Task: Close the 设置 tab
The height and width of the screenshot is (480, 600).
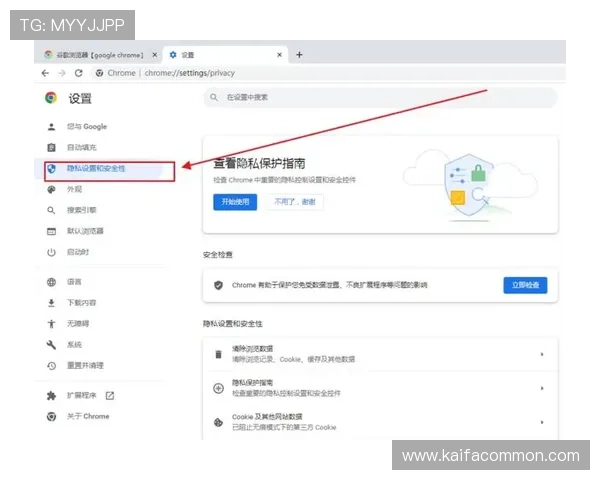Action: tap(280, 55)
